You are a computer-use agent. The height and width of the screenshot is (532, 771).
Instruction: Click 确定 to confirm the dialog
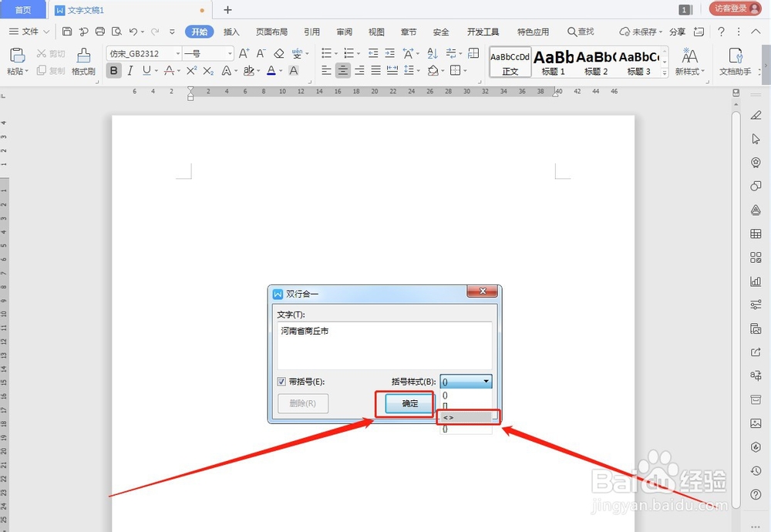click(x=409, y=404)
